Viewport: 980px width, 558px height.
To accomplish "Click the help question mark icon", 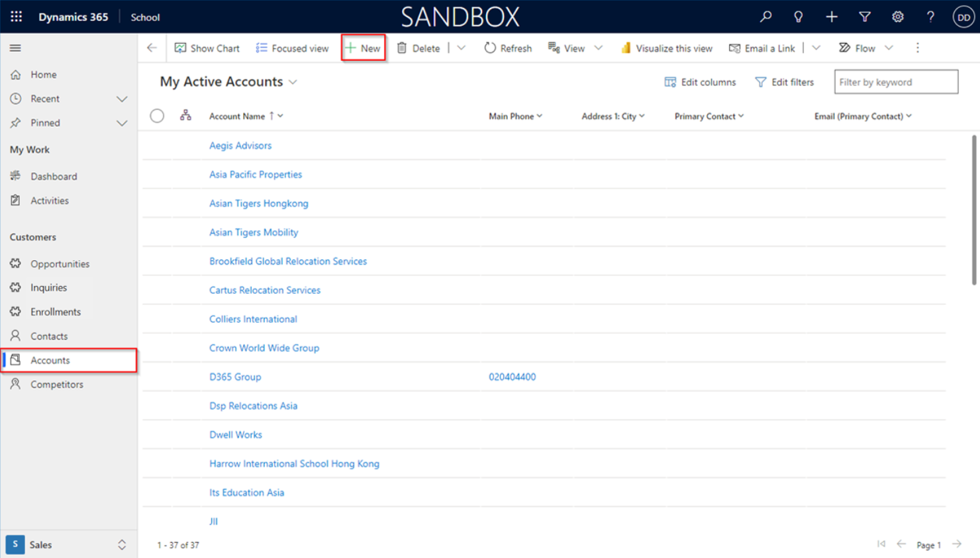I will 930,17.
